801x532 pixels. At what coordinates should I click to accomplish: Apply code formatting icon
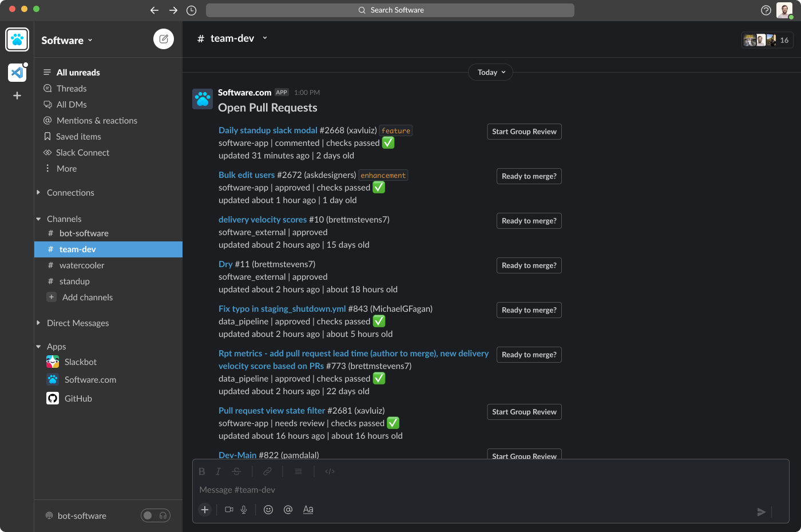(x=330, y=471)
